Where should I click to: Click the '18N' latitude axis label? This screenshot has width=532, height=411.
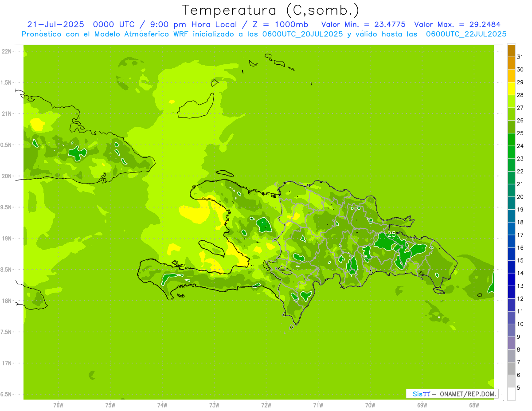[7, 301]
